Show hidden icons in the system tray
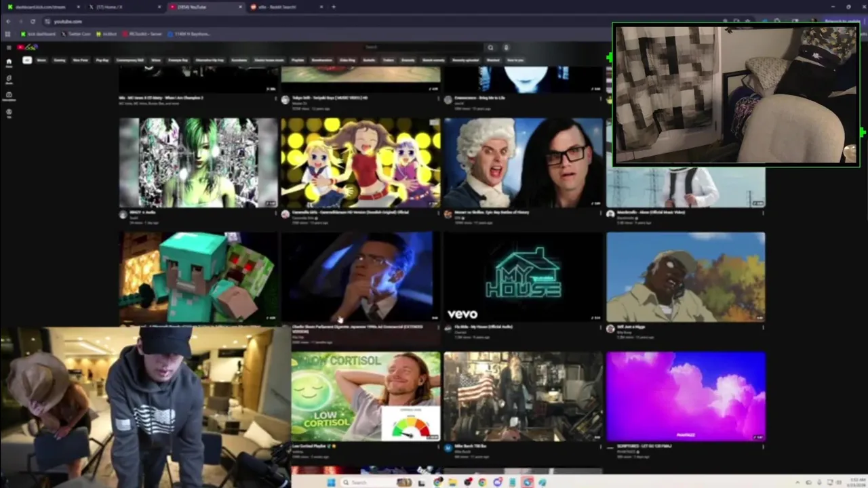The image size is (868, 488). coord(797,482)
